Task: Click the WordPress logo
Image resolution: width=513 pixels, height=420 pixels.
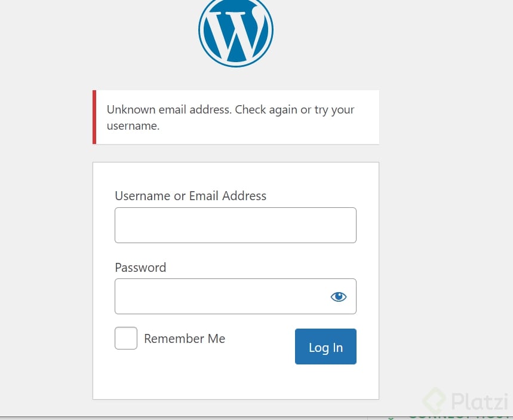Action: pos(235,30)
